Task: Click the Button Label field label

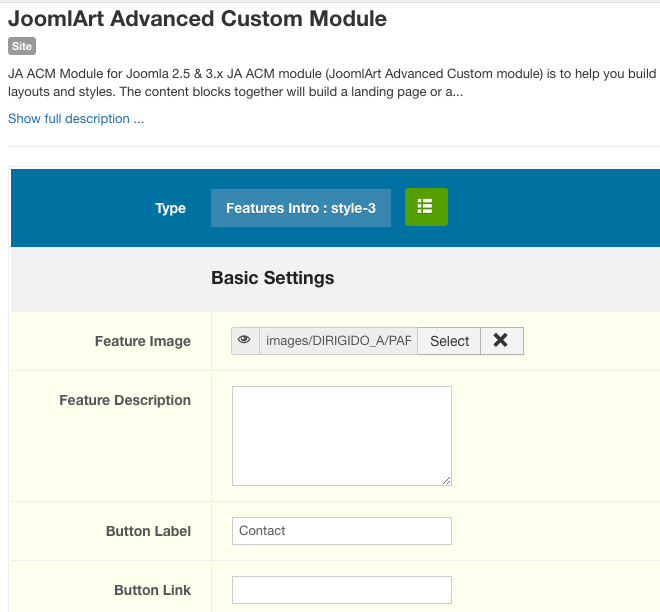Action: (148, 531)
